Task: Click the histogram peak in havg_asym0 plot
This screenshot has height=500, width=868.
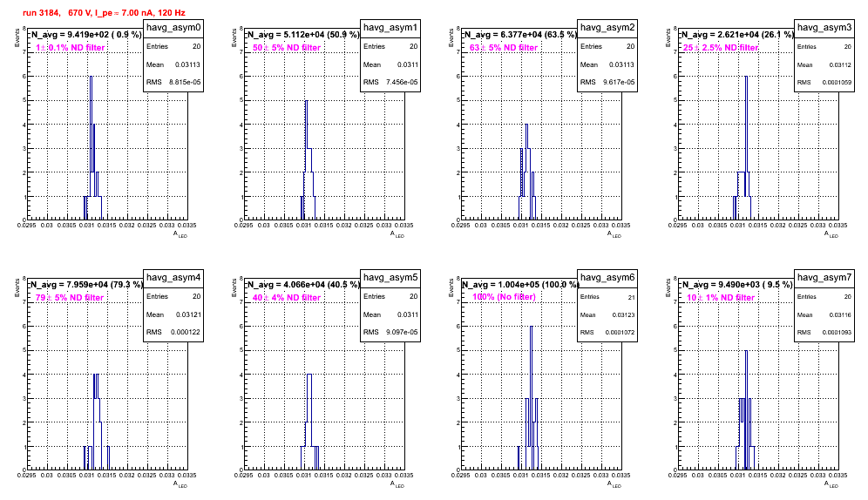Action: pyautogui.click(x=91, y=77)
